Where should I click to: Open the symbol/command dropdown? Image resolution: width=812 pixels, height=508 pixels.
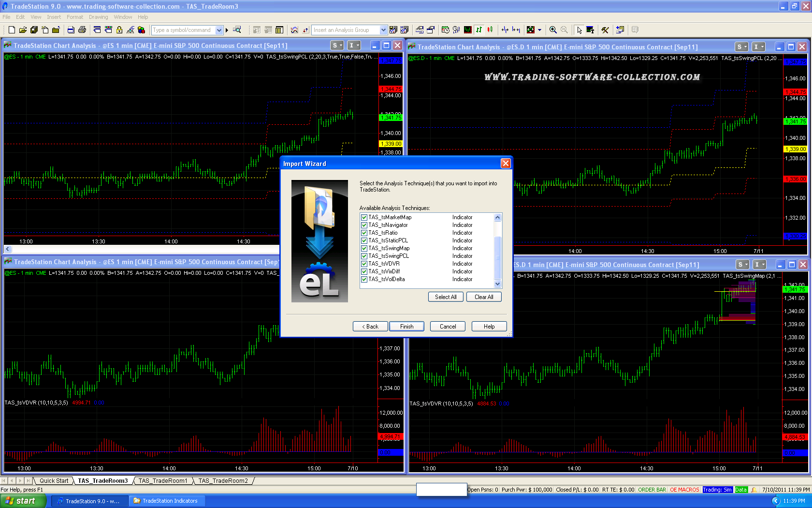219,30
